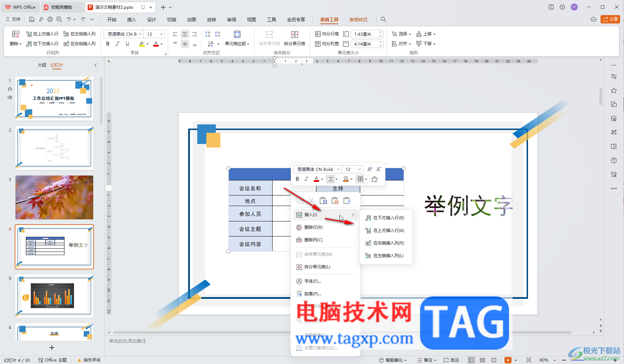
Task: Open mini toolbar font size dropdown
Action: (x=359, y=169)
